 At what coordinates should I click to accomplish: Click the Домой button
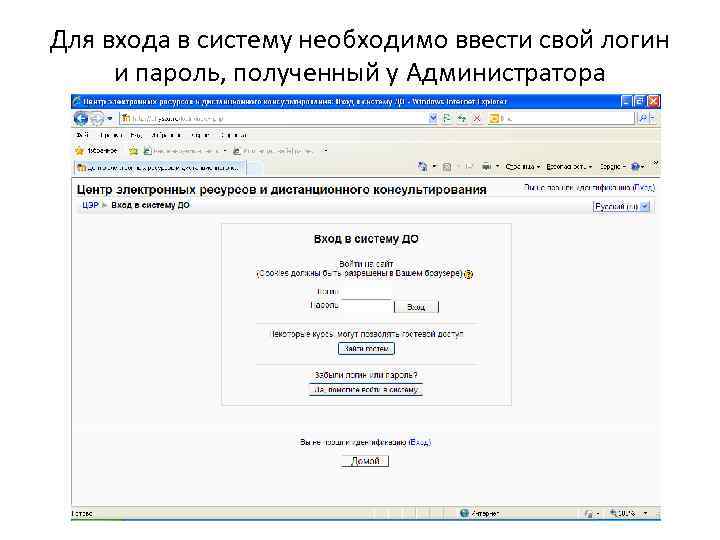[365, 461]
